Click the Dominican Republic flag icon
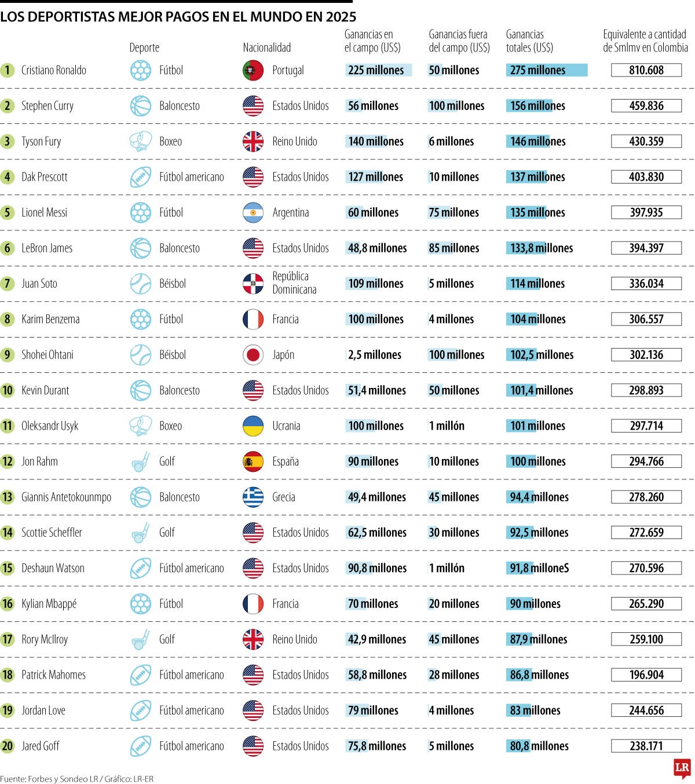 pos(253,284)
